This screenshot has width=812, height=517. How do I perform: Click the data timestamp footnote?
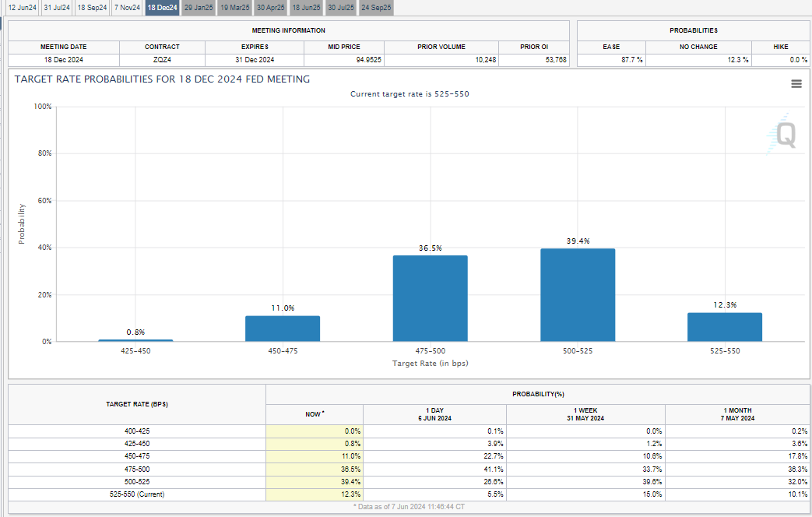[409, 507]
